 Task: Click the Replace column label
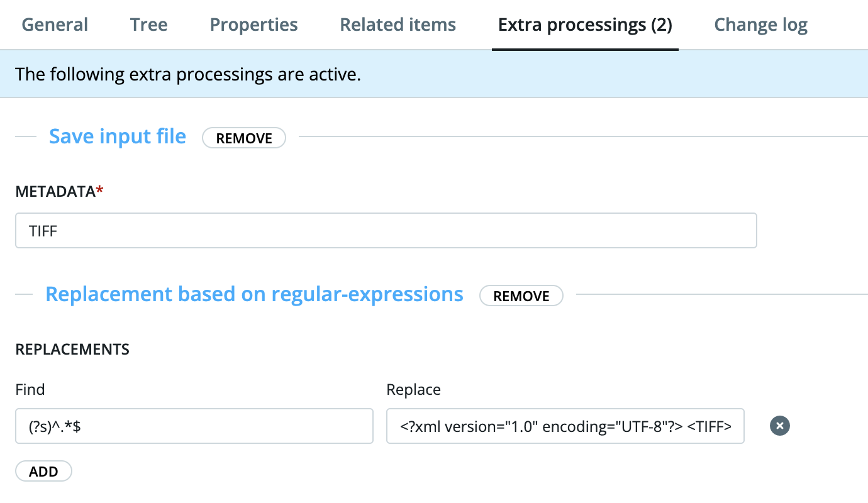tap(414, 390)
